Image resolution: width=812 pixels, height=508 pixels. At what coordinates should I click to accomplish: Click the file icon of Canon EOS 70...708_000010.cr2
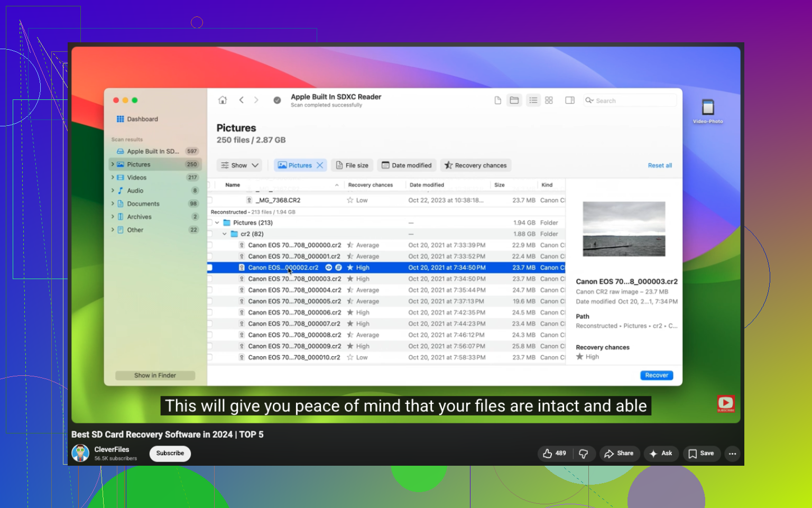tap(242, 357)
